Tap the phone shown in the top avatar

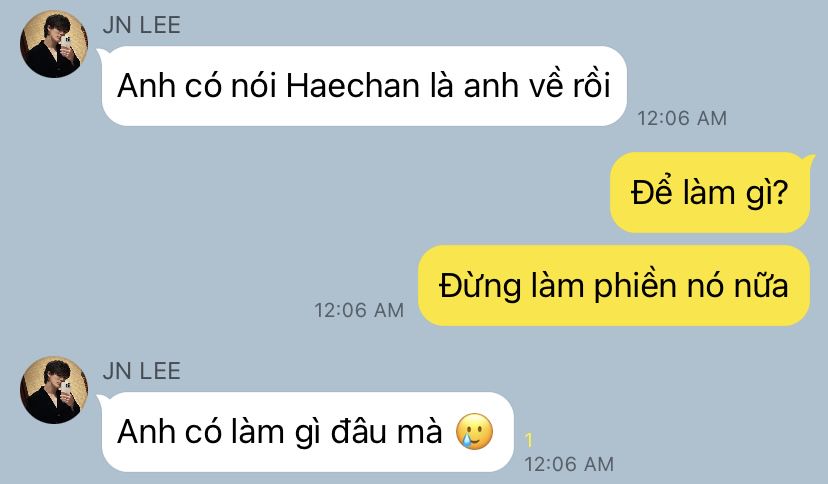65,44
